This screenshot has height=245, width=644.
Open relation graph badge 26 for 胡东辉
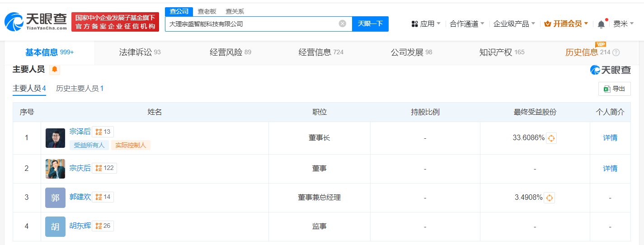click(x=103, y=226)
